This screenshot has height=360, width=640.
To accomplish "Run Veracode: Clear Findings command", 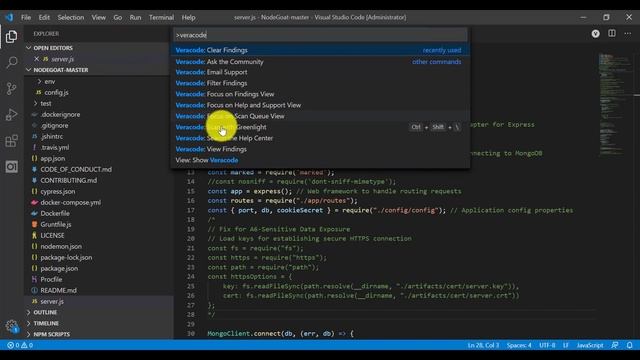I will [320, 50].
